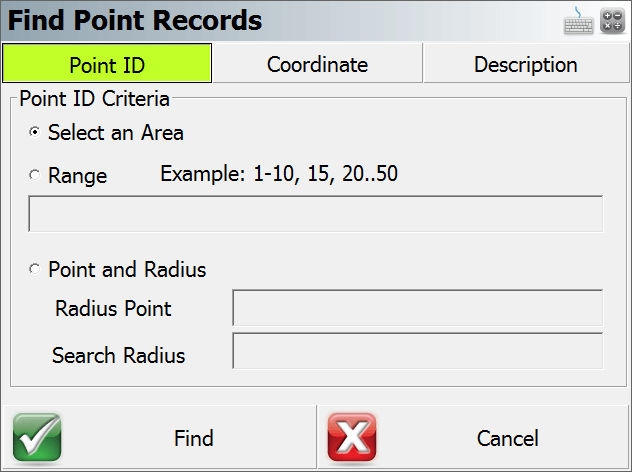Switch to the Coordinate tab
The width and height of the screenshot is (632, 472).
coord(317,63)
